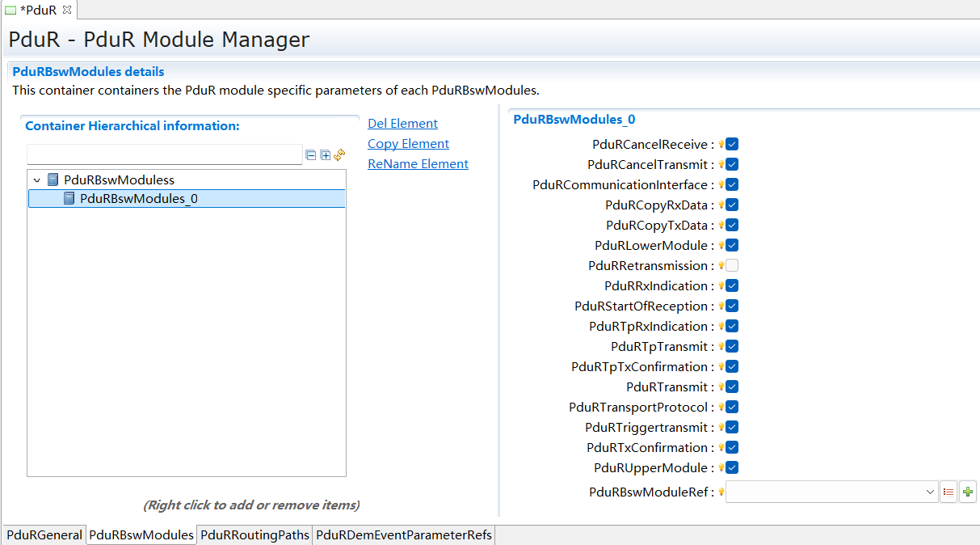This screenshot has height=545, width=980.
Task: Click the Del Element link
Action: (402, 123)
